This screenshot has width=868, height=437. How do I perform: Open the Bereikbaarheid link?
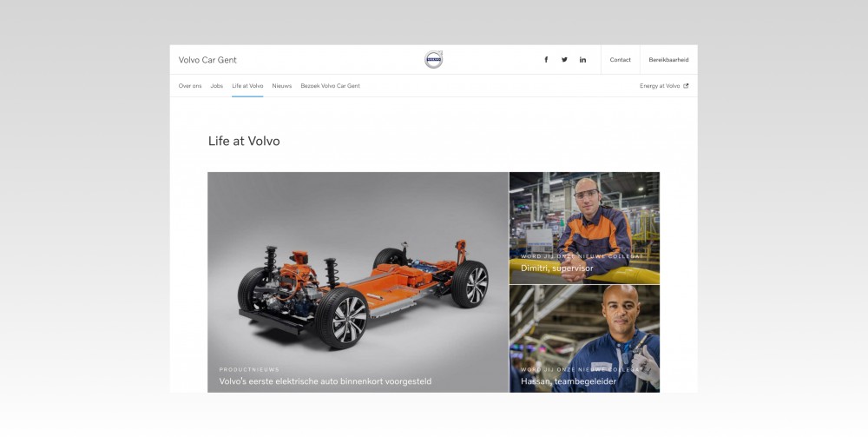668,60
